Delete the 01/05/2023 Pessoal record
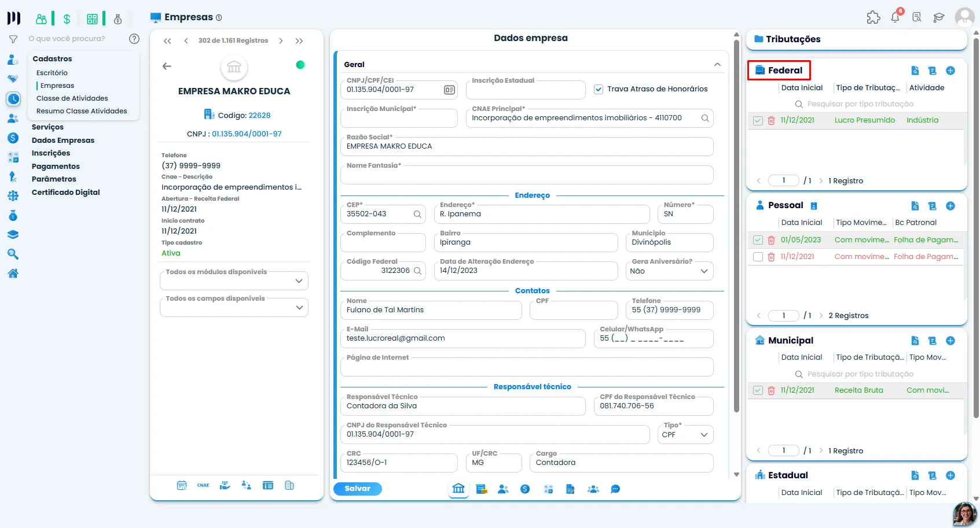Image resolution: width=980 pixels, height=528 pixels. point(771,240)
